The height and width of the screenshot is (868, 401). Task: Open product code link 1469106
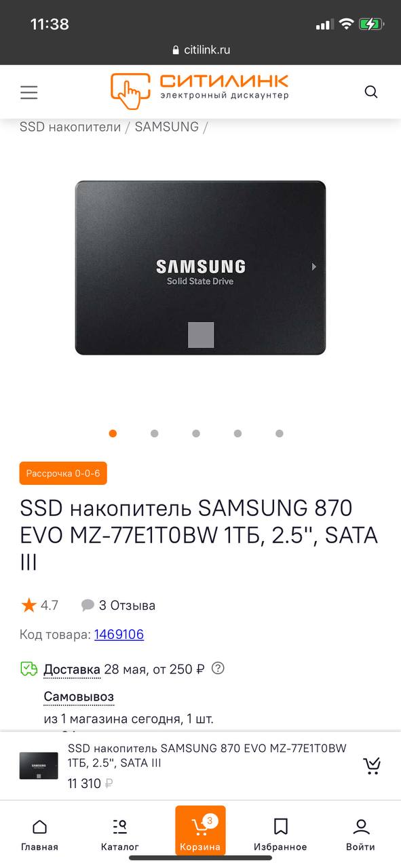coord(119,635)
